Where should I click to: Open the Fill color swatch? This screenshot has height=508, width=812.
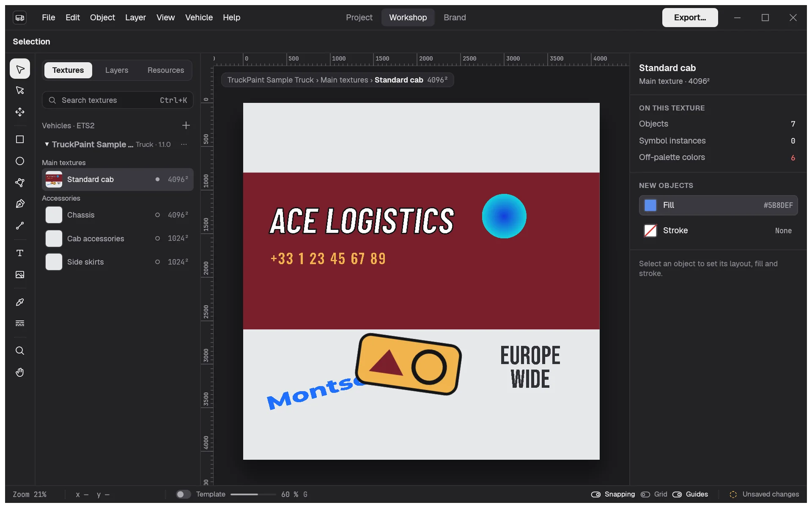tap(650, 205)
